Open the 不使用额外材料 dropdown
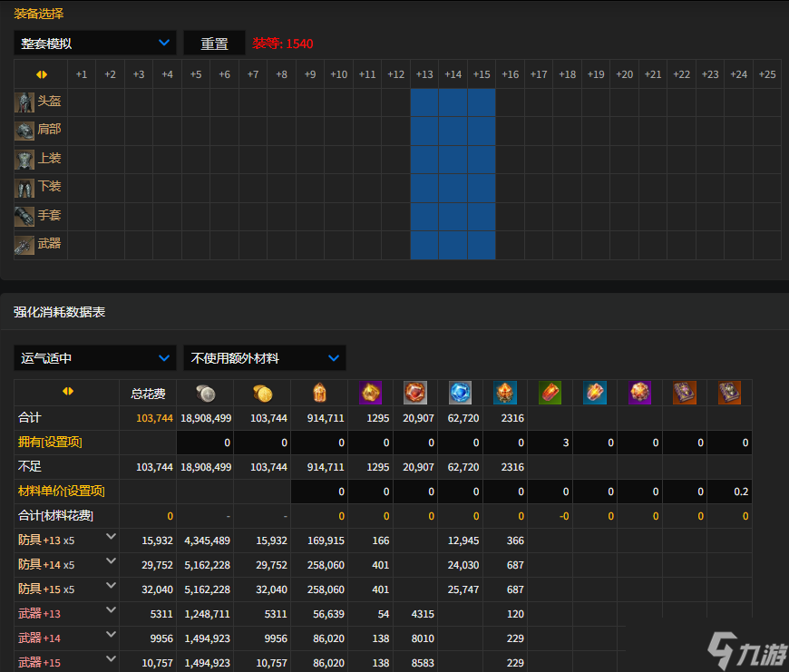The height and width of the screenshot is (672, 789). [265, 358]
